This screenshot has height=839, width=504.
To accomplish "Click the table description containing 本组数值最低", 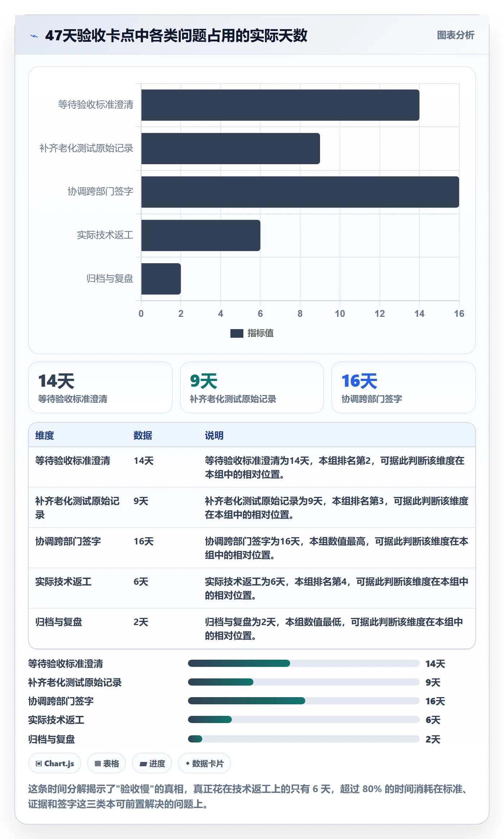I will [x=334, y=629].
